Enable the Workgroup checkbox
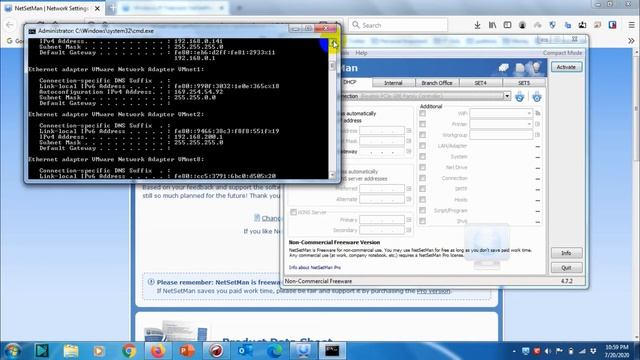 tap(422, 135)
